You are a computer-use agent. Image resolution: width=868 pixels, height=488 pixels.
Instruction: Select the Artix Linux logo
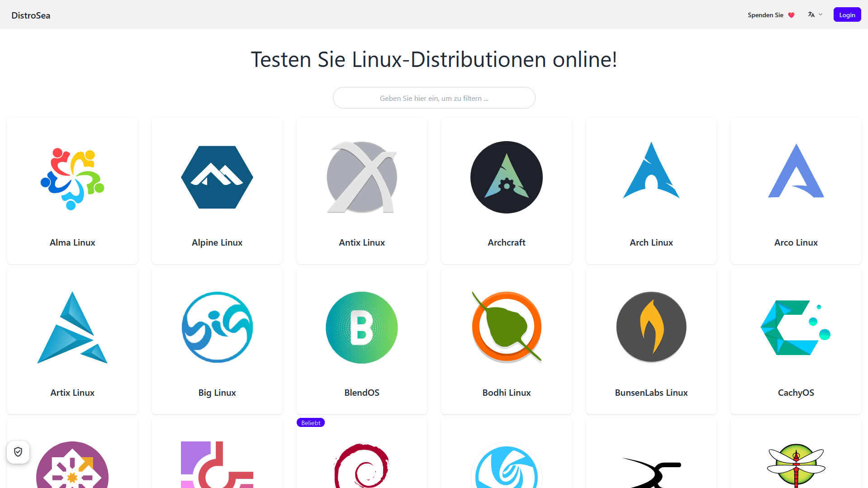72,327
